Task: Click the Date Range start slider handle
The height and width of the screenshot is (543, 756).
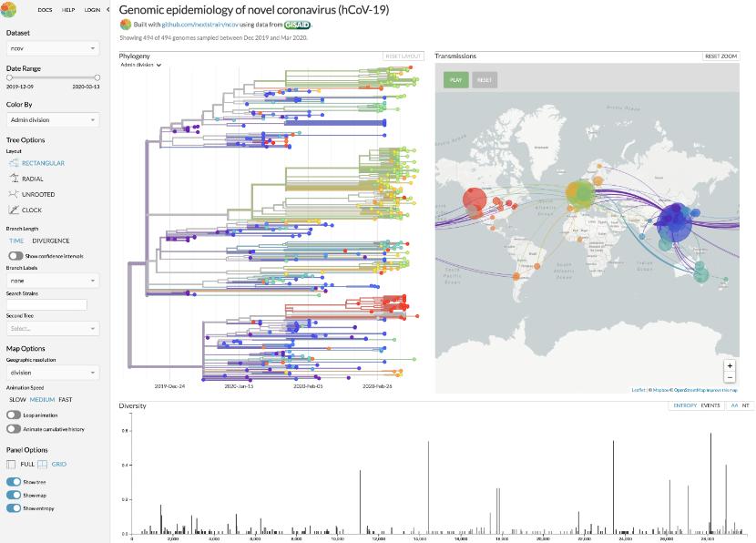Action: (8, 77)
